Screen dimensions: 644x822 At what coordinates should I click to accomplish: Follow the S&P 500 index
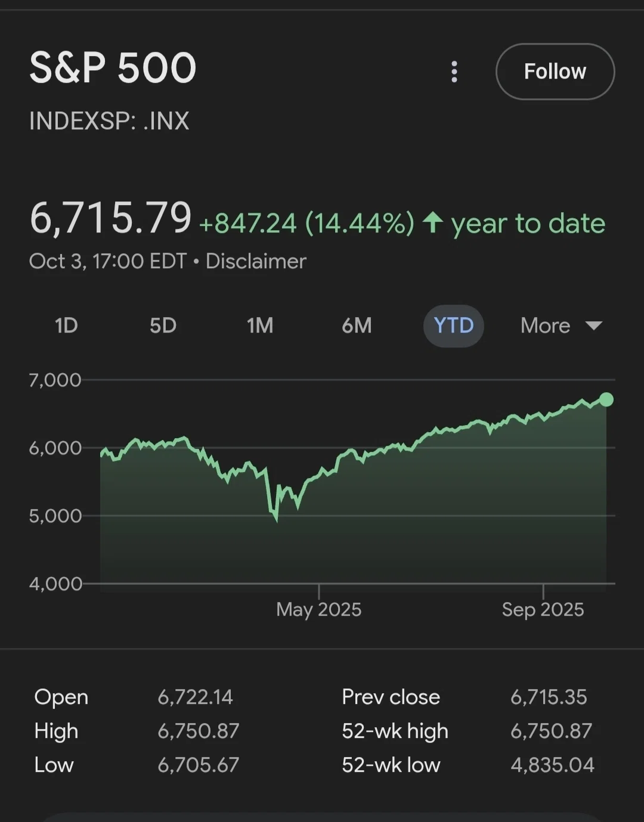555,72
